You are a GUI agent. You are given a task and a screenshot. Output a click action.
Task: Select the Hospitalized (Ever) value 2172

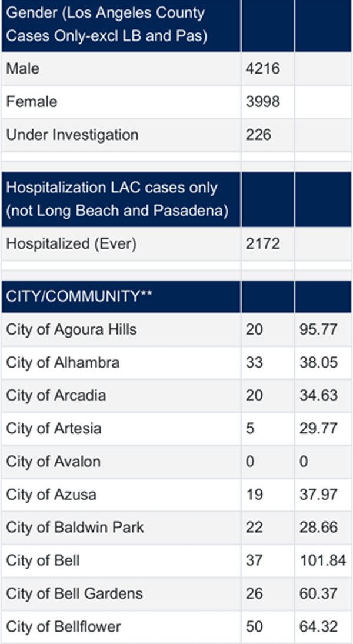pyautogui.click(x=262, y=243)
